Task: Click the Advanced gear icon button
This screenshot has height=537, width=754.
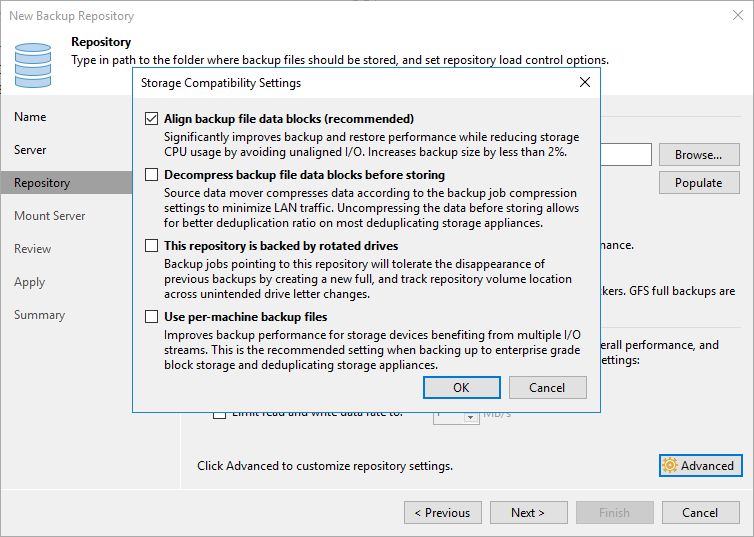Action: 701,465
